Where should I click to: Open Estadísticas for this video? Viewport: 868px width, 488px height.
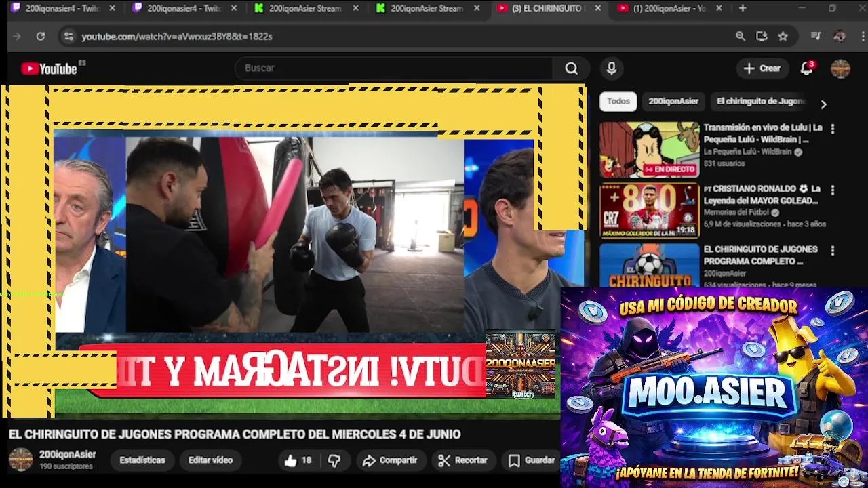pos(142,460)
